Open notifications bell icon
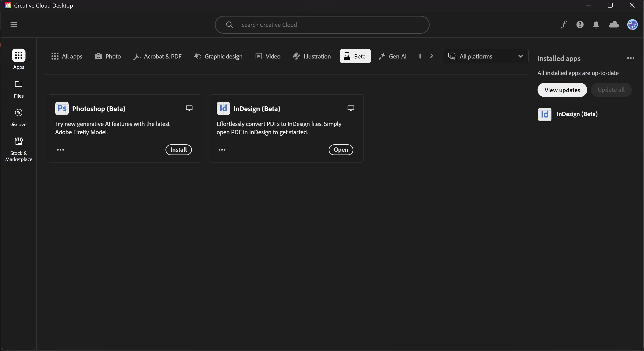 (x=596, y=25)
